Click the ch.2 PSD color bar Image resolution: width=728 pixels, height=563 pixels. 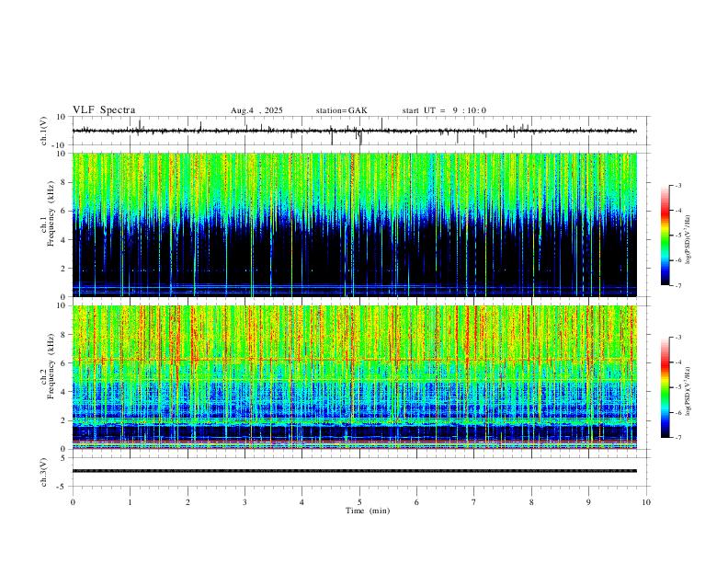tap(665, 387)
